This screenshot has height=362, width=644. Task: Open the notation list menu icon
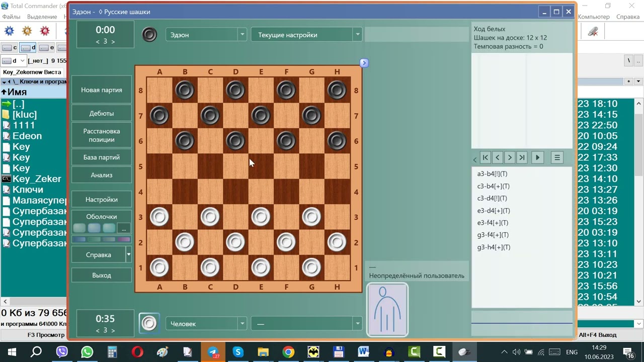(557, 157)
